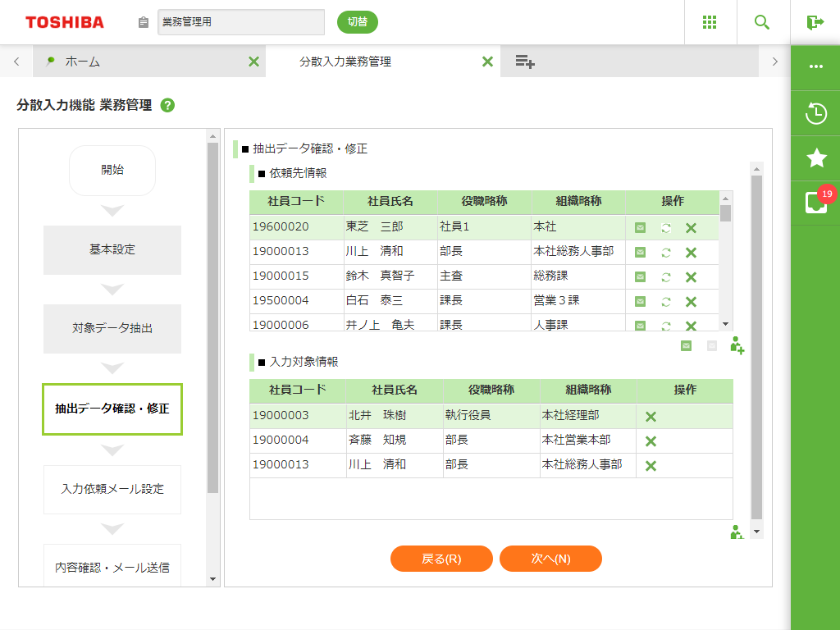Delete 鈴木 真智子 row with X icon
This screenshot has height=630, width=840.
(x=691, y=277)
